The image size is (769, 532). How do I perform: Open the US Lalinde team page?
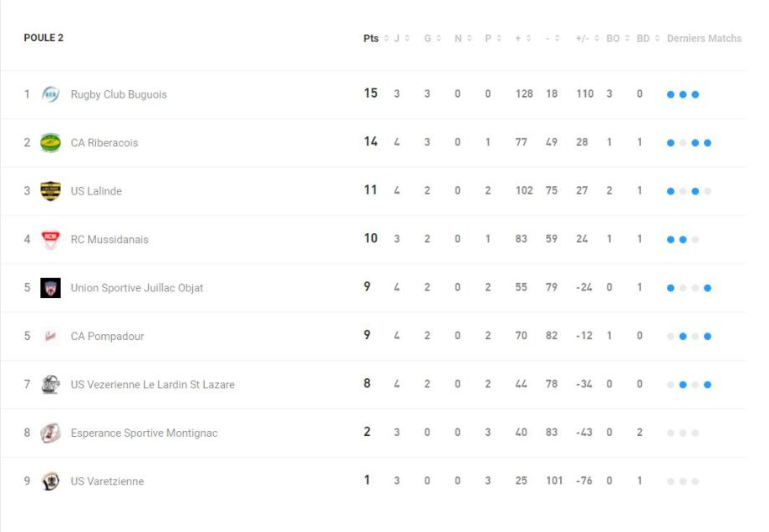click(x=96, y=191)
